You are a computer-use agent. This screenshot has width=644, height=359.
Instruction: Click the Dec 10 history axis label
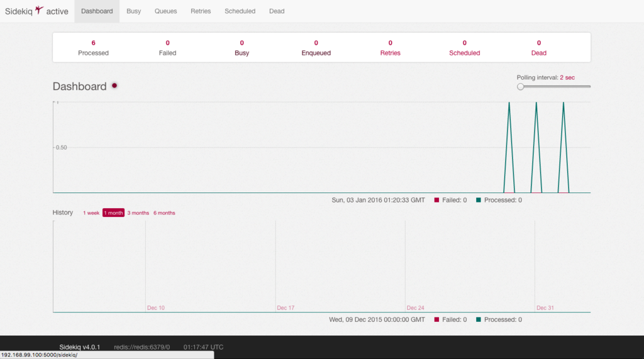point(156,307)
